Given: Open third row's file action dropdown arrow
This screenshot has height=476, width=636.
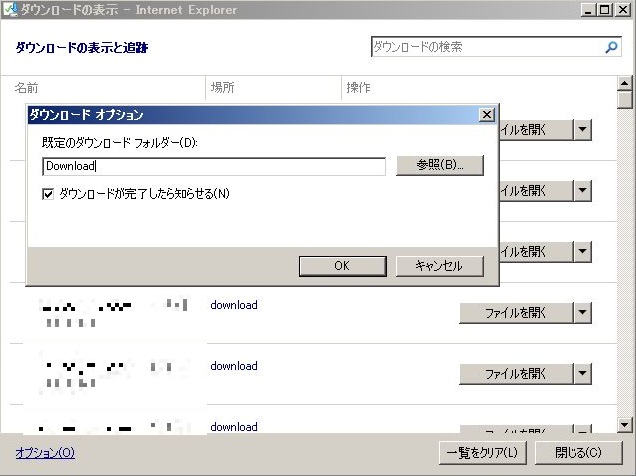Looking at the screenshot, I should pyautogui.click(x=583, y=251).
